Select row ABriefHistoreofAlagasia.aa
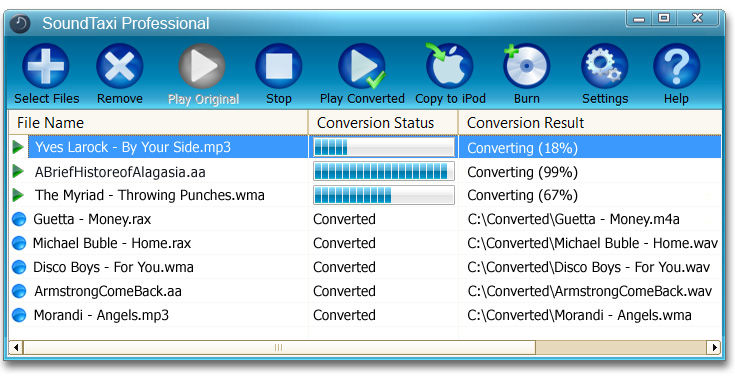Image resolution: width=735 pixels, height=391 pixels. point(365,172)
